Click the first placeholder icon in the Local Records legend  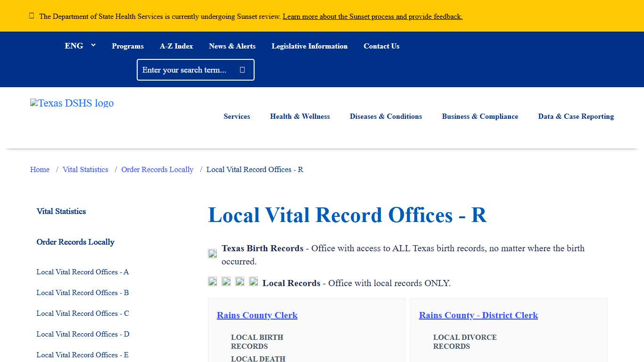[212, 281]
